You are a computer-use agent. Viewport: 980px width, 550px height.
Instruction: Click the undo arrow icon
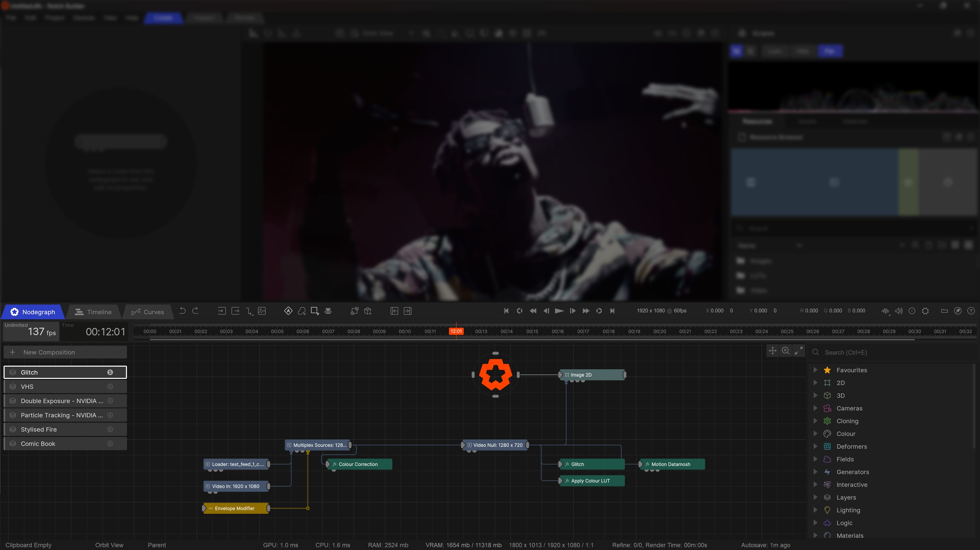(x=183, y=311)
